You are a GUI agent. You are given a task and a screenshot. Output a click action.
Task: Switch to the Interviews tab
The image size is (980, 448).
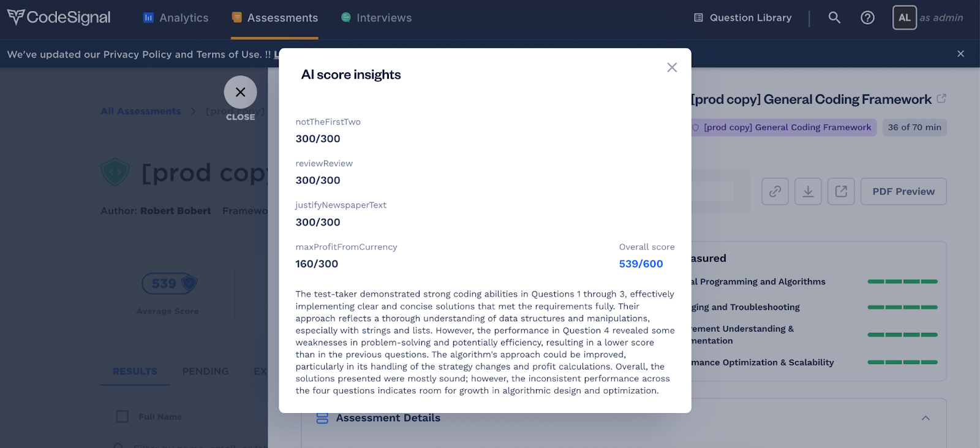coord(377,18)
